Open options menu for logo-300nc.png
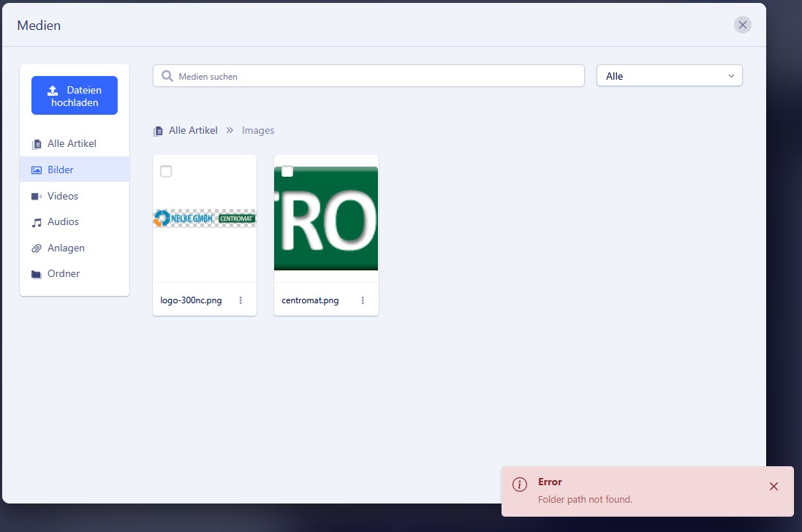 tap(241, 300)
